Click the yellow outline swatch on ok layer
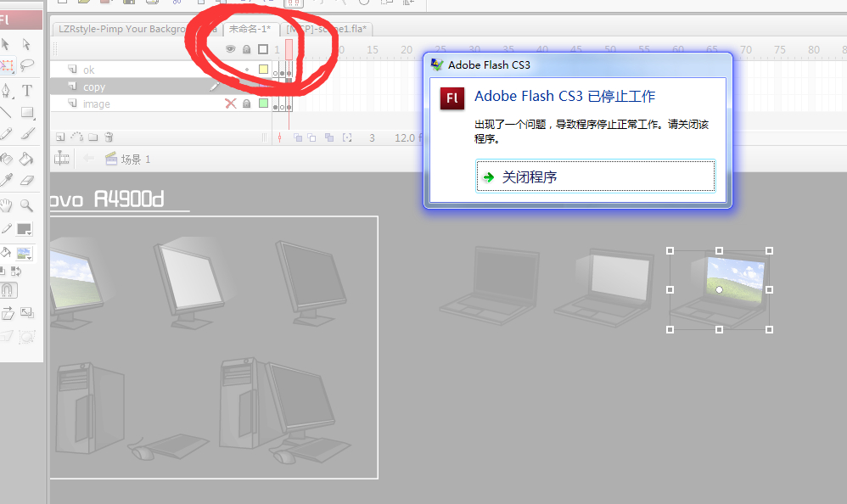 264,69
